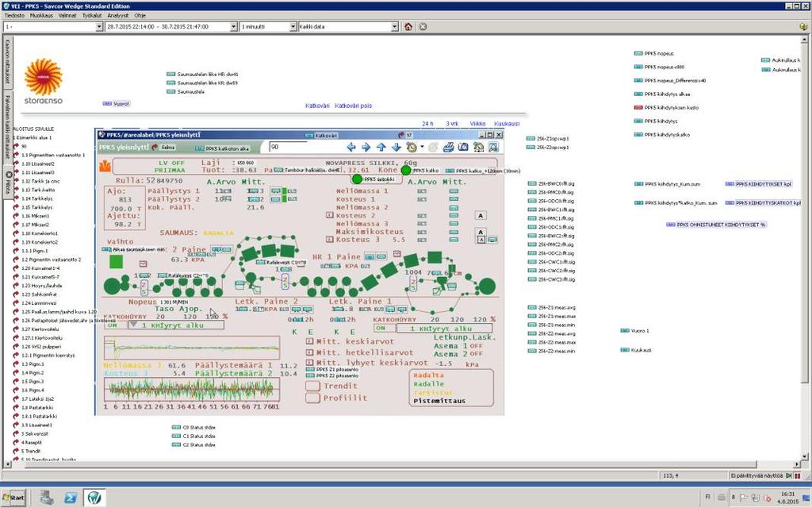812x508 pixels.
Task: Click the Home icon in main toolbar
Action: coord(408,26)
